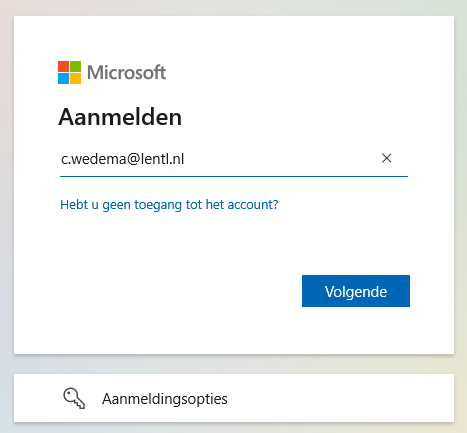Open 'Hebt u geen toegang tot het account?' link
This screenshot has height=433, width=467.
[x=169, y=204]
